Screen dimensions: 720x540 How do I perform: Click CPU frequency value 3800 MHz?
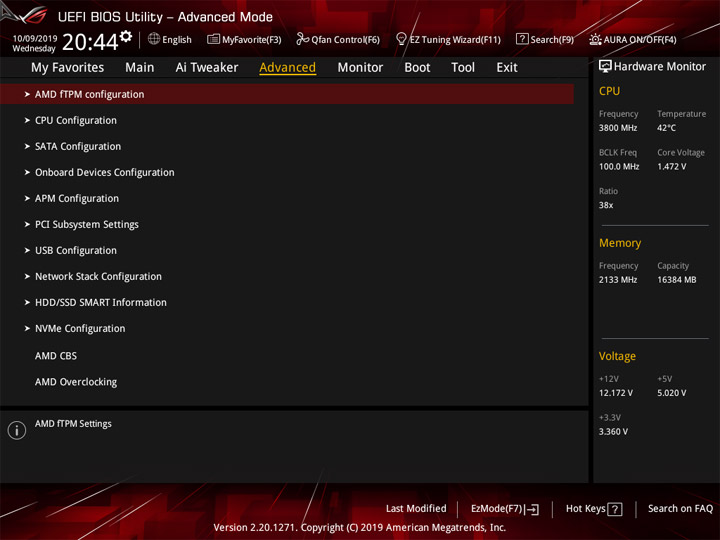(618, 128)
